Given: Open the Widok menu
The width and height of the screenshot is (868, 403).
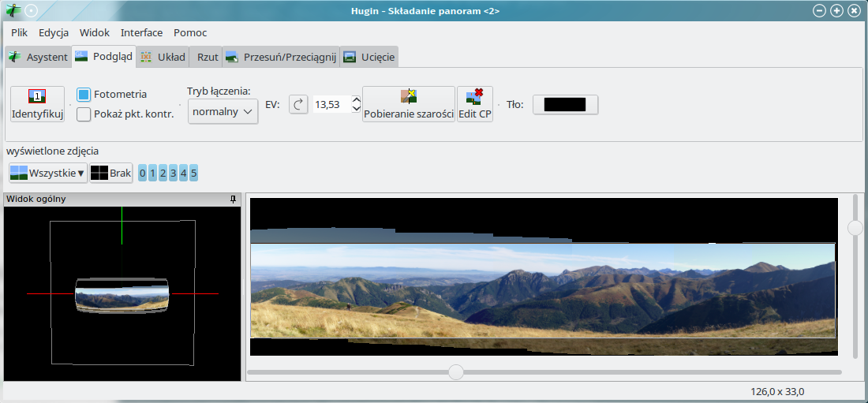Looking at the screenshot, I should [x=95, y=32].
